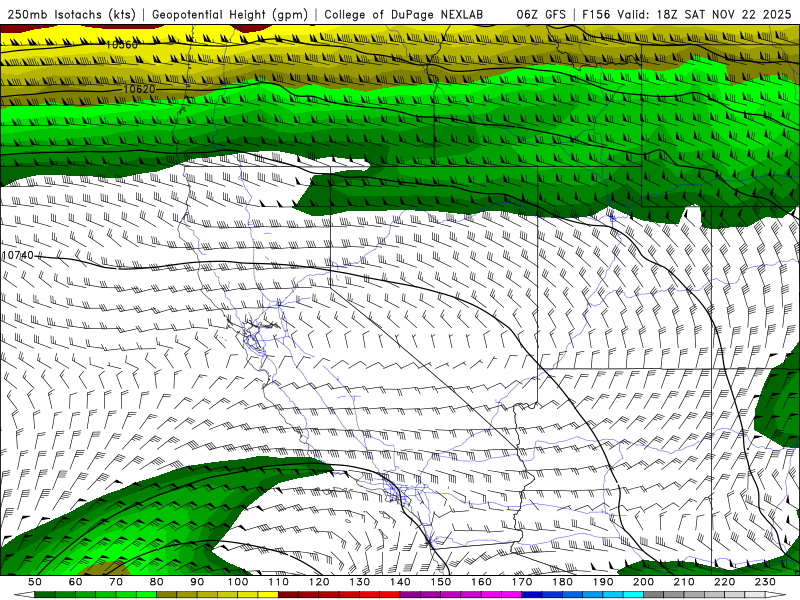Click the 50 value on the color scale
This screenshot has width=800, height=600.
35,582
